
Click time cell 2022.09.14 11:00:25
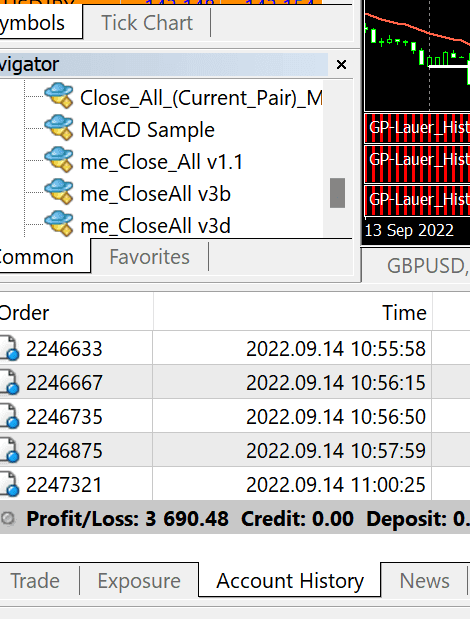tap(336, 484)
